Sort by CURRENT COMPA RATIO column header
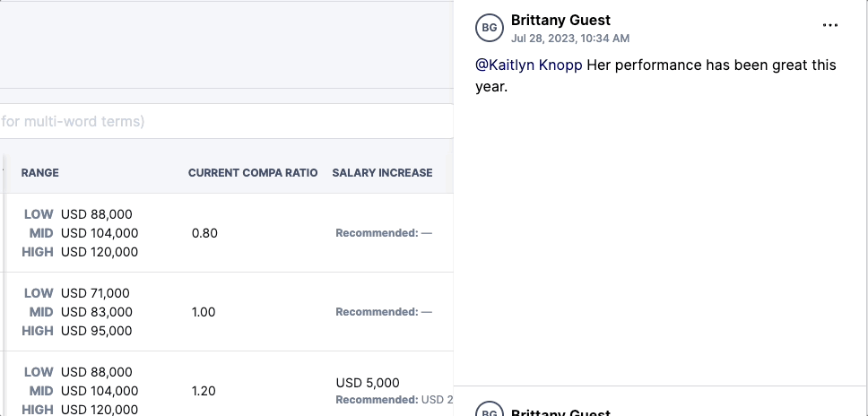Viewport: 868px width, 416px height. coord(253,173)
